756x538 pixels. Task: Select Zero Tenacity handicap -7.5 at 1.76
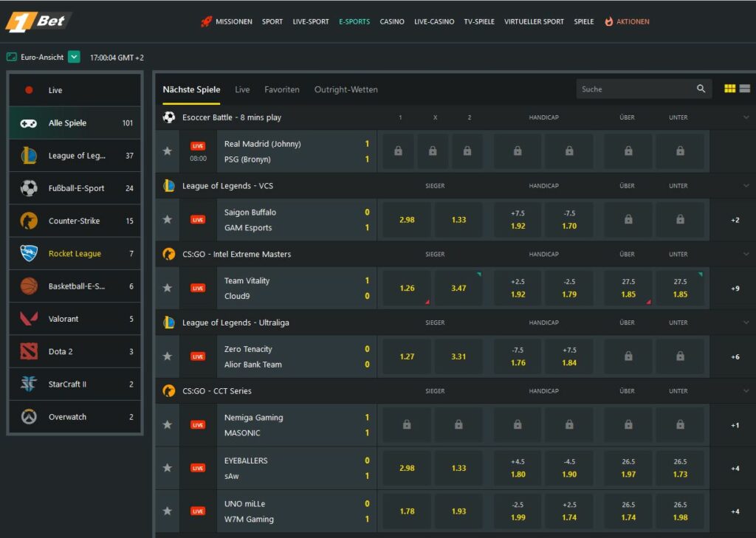(x=518, y=356)
